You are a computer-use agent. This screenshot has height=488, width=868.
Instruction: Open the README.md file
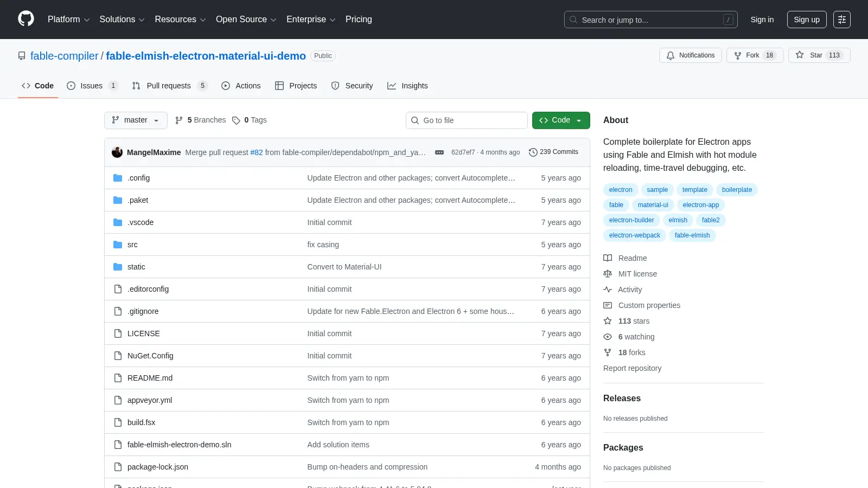click(150, 378)
